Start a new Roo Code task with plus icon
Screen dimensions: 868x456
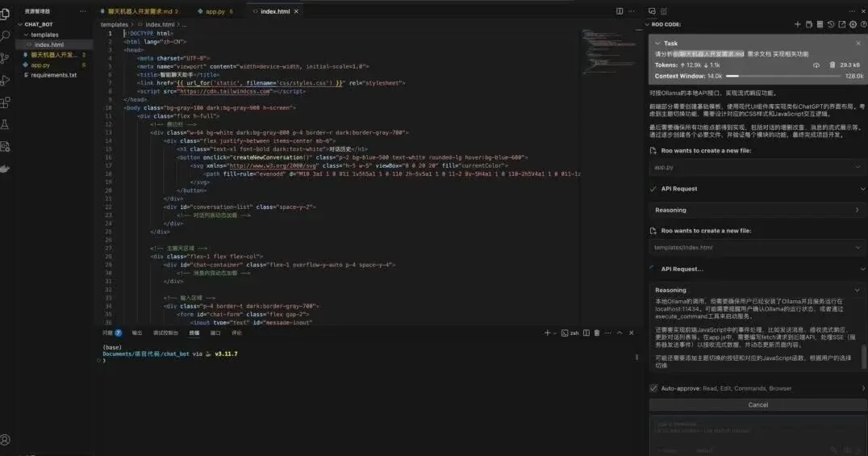tap(797, 24)
